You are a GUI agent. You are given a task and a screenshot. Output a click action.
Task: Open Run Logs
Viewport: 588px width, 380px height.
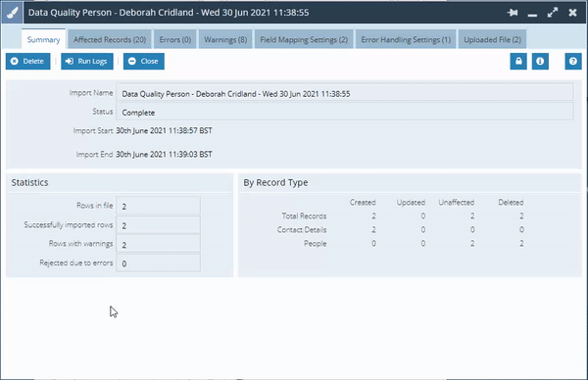pyautogui.click(x=87, y=61)
